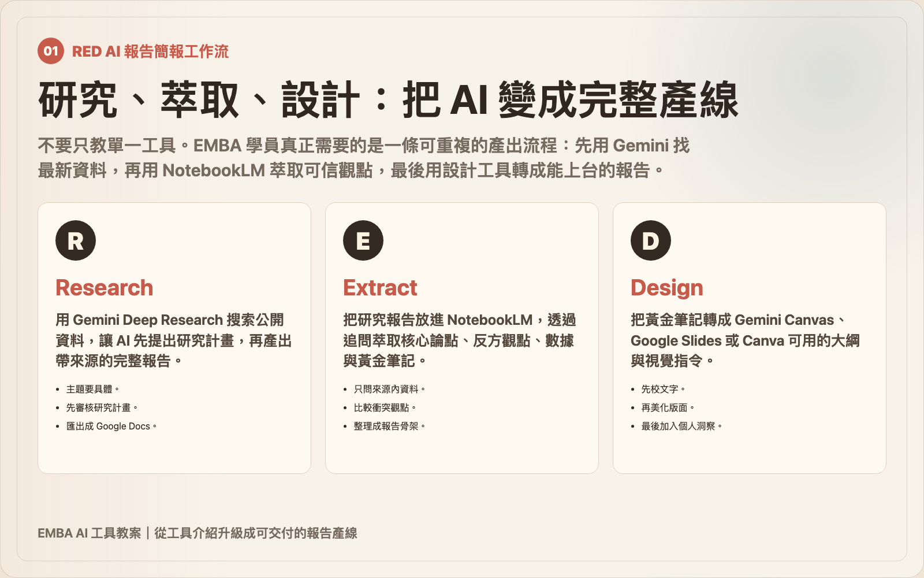Click bullet '先審核研究計畫。'

coord(102,407)
